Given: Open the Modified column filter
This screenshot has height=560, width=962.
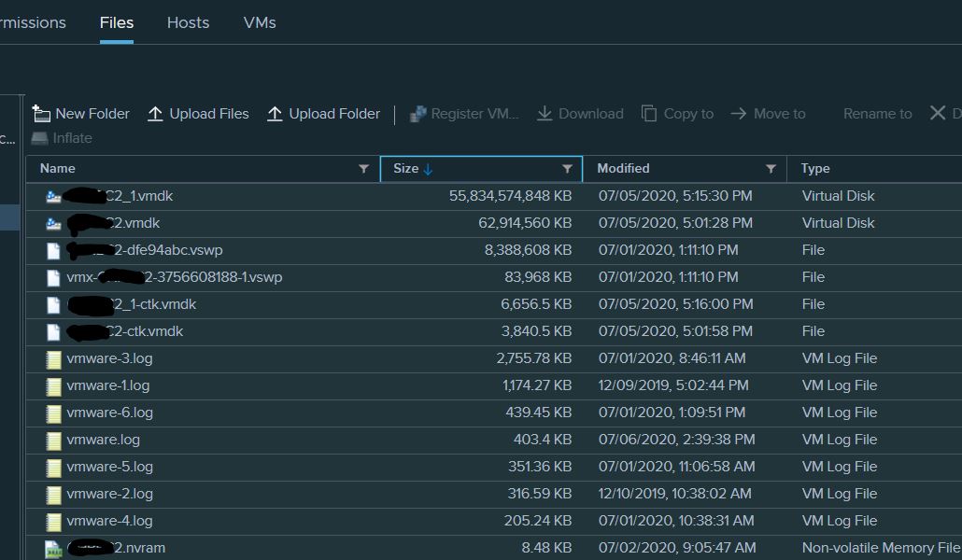Looking at the screenshot, I should point(771,169).
